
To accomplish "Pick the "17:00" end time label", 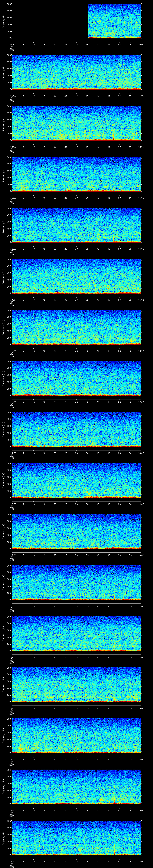I will [141, 402].
